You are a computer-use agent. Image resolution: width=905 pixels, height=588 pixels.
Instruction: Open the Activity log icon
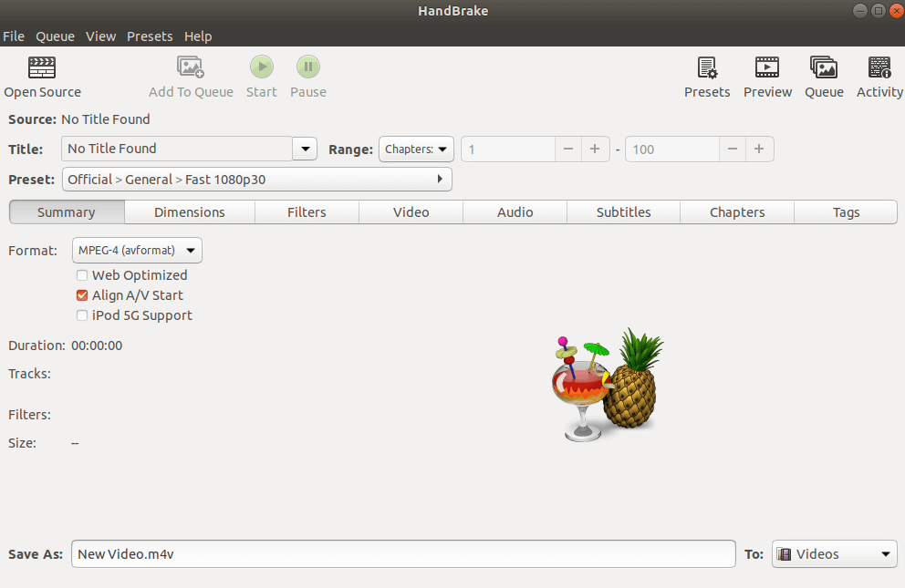click(879, 67)
